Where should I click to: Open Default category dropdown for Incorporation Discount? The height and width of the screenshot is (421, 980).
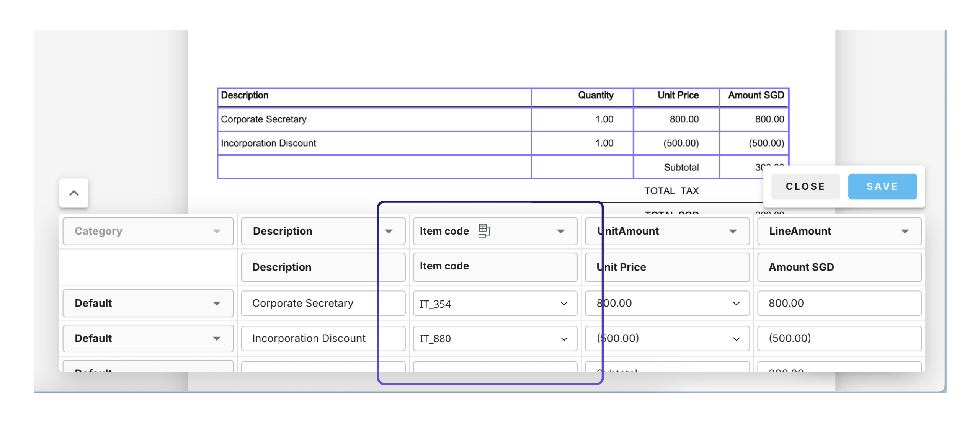click(x=148, y=338)
